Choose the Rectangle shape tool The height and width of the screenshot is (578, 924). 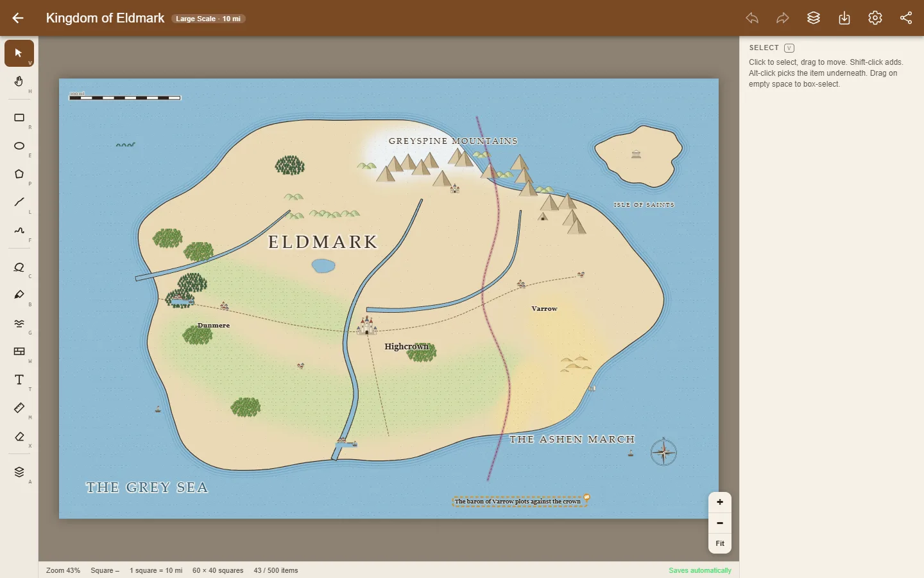(x=19, y=118)
